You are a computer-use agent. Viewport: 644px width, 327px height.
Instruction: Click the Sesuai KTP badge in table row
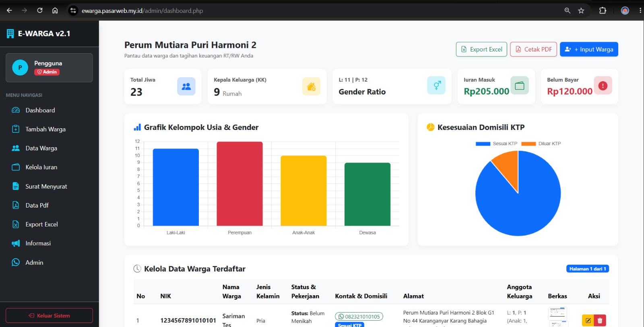tap(350, 325)
